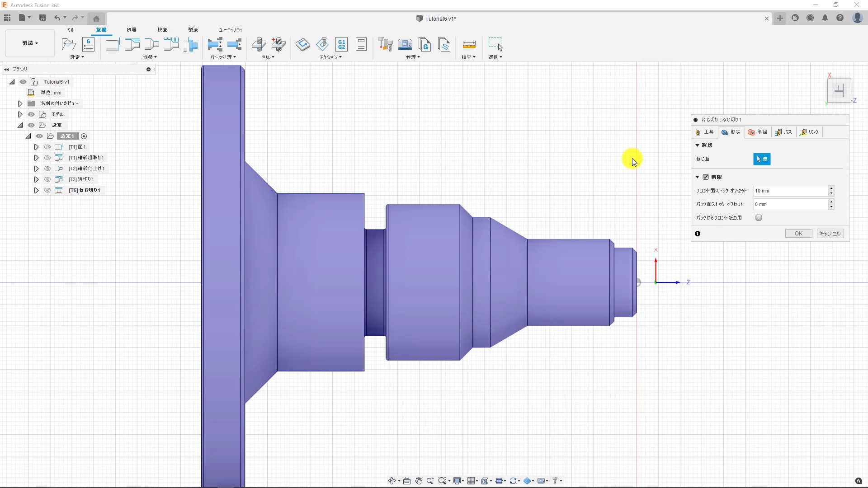Viewport: 868px width, 488px height.
Task: Click the turning face operation icon
Action: tap(112, 44)
